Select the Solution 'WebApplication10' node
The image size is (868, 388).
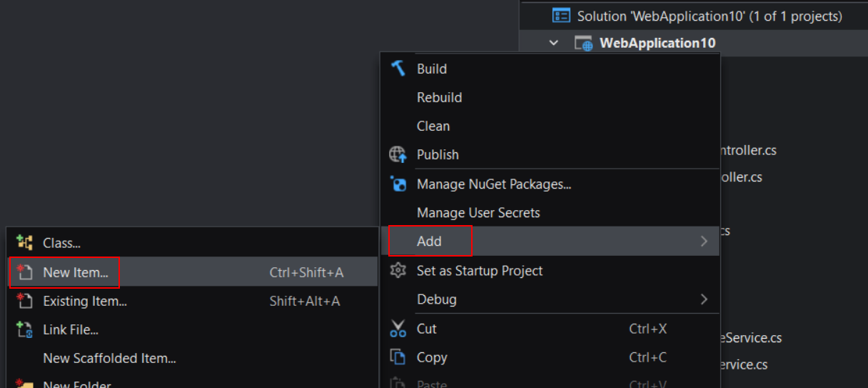pos(709,16)
